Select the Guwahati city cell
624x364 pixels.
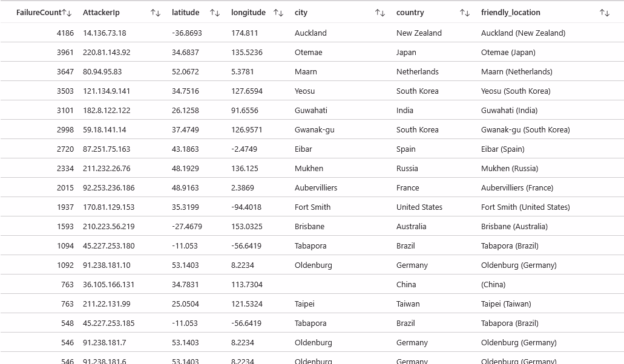[311, 111]
